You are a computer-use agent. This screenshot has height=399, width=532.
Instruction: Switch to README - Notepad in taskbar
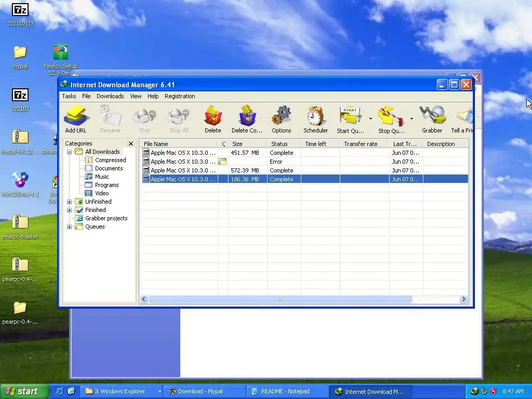[287, 391]
